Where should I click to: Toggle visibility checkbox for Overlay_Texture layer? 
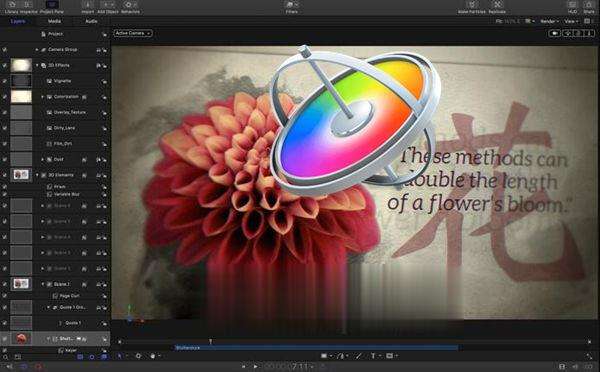coord(5,113)
